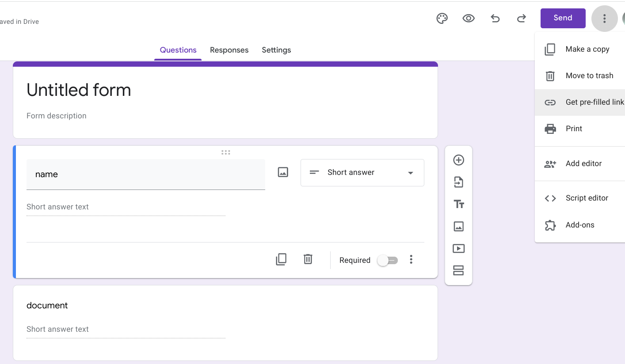The height and width of the screenshot is (364, 625).
Task: Switch to the Responses tab
Action: pos(229,50)
